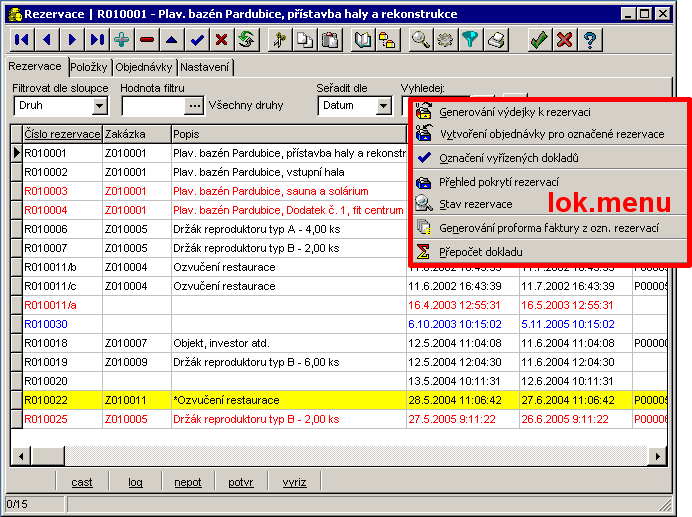Open help with question mark icon

point(590,40)
